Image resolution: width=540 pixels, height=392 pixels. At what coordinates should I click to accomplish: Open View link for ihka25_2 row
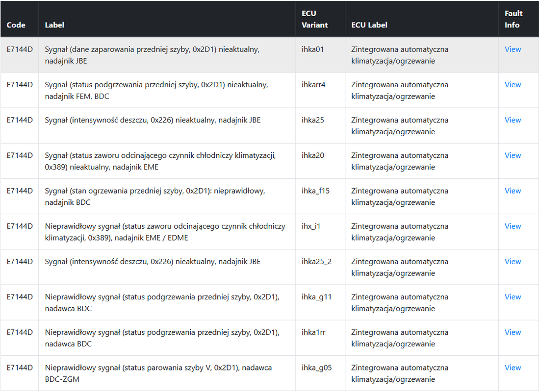[513, 262]
